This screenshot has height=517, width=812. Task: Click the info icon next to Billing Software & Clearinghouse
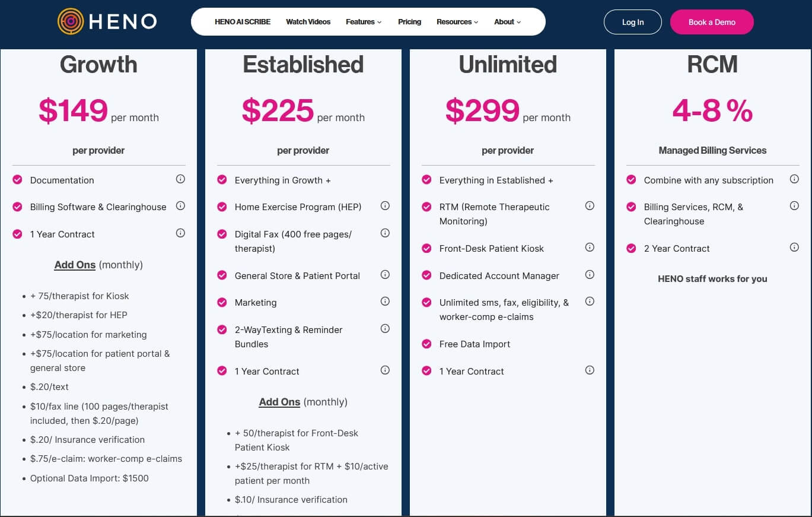pos(181,206)
